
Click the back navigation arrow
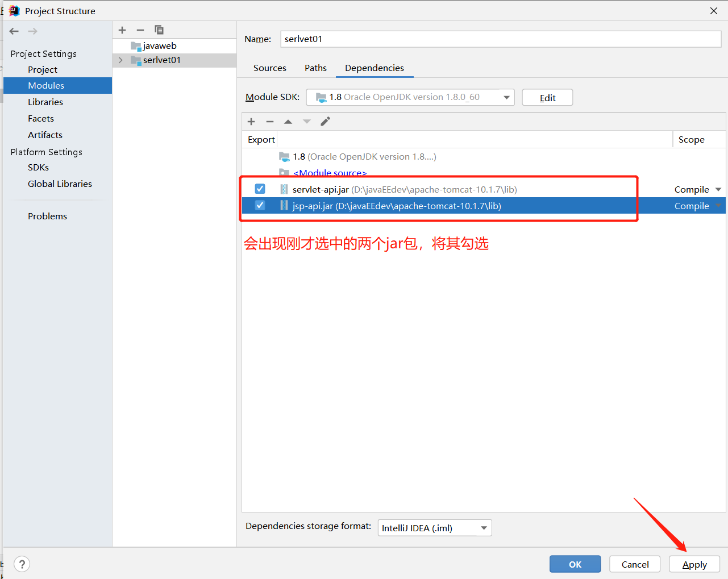[14, 31]
